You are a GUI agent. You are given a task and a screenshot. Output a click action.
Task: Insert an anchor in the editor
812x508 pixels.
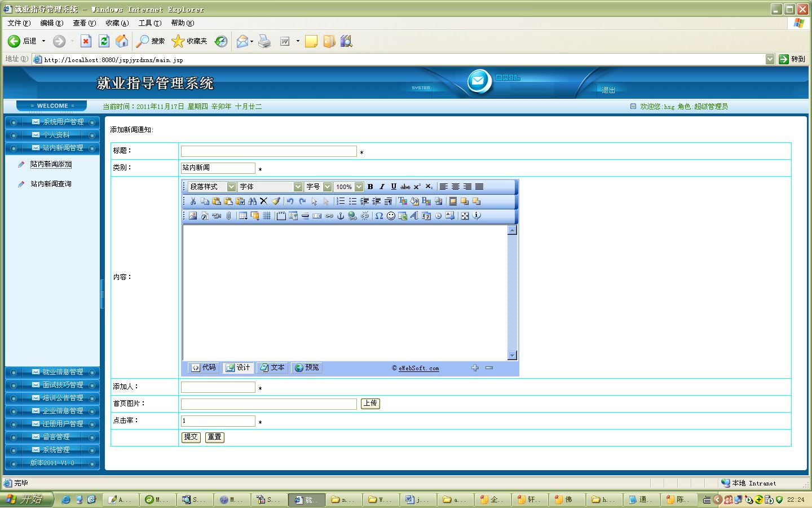click(341, 216)
